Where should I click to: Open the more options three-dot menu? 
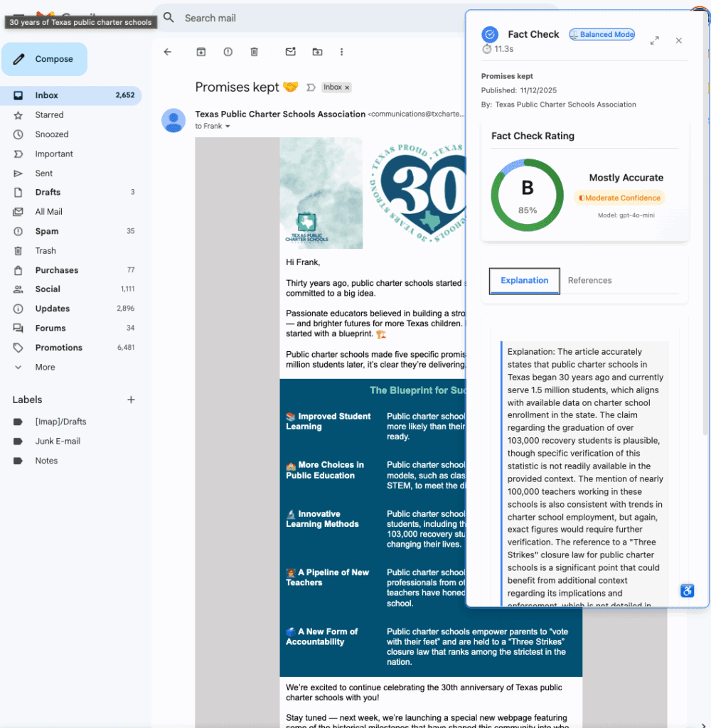[x=342, y=52]
